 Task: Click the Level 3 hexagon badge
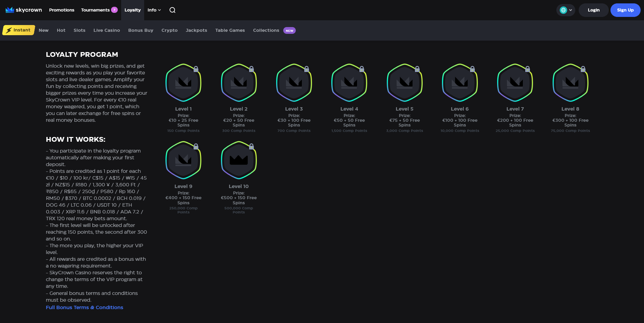[294, 83]
